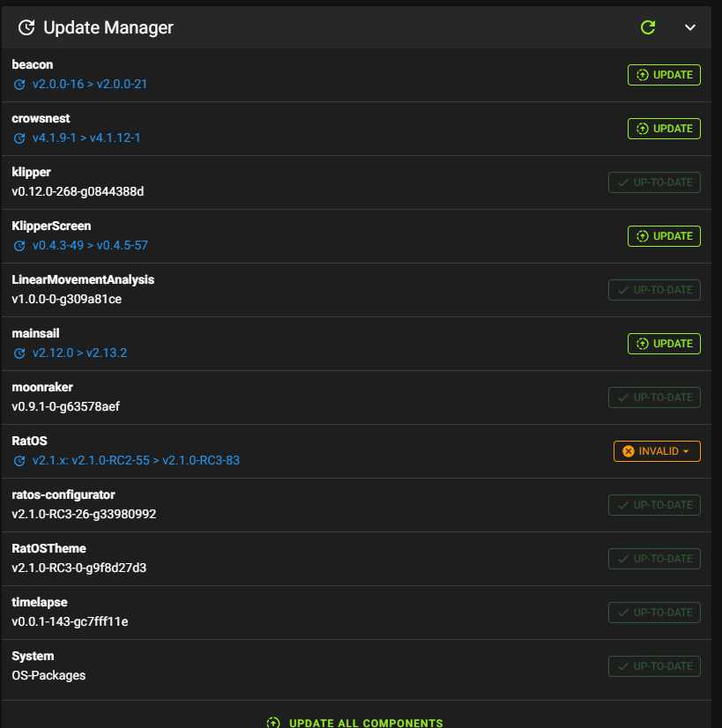Select LinearMovementAnalysis version v1.0.0-0-g309a81ce
Viewport: 722px width, 728px height.
(66, 299)
